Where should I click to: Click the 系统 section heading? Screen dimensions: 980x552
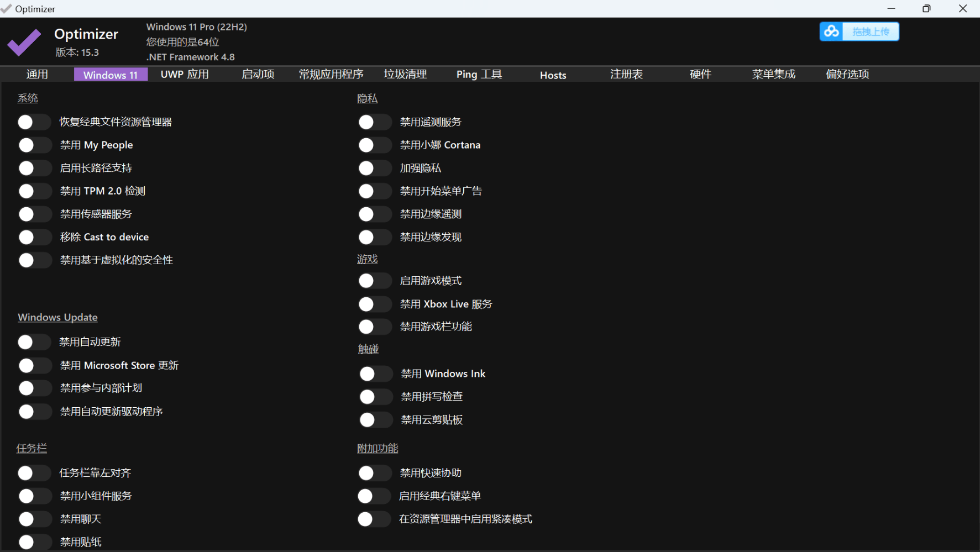point(28,98)
